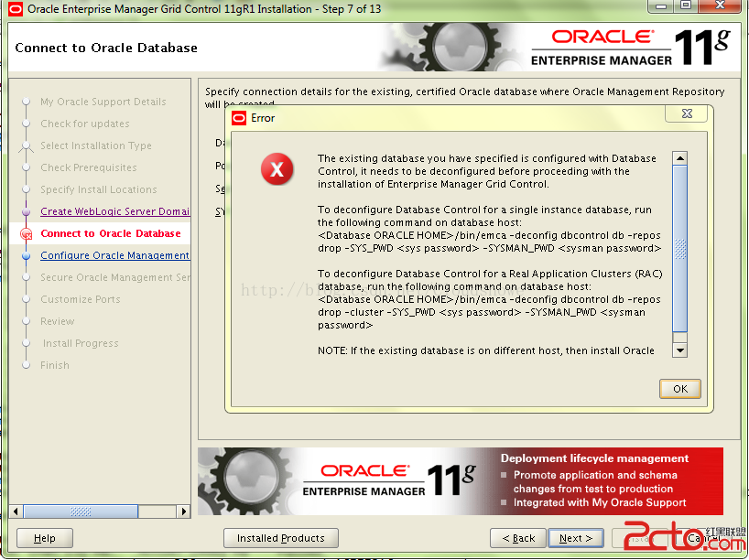
Task: Click the Create WebLogic step bullet
Action: tap(27, 211)
